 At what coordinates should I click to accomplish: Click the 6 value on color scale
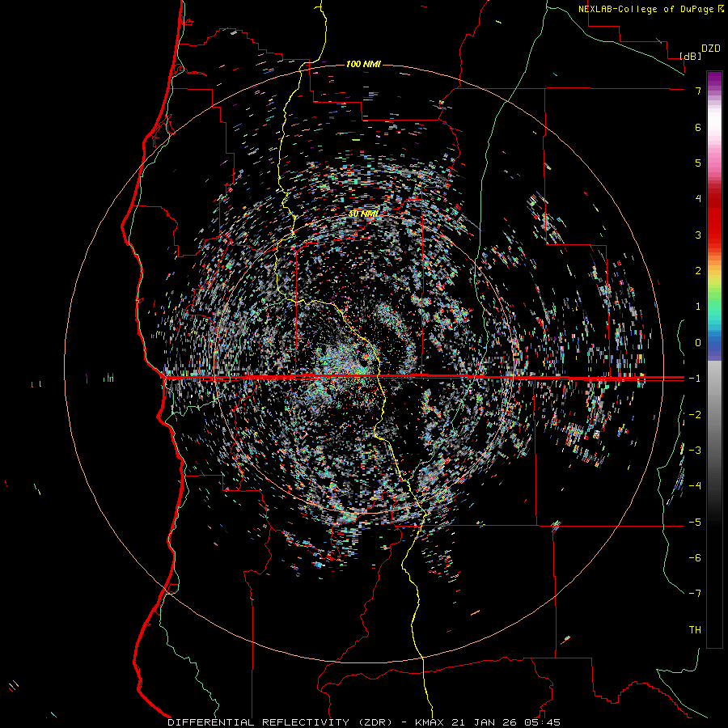point(698,127)
